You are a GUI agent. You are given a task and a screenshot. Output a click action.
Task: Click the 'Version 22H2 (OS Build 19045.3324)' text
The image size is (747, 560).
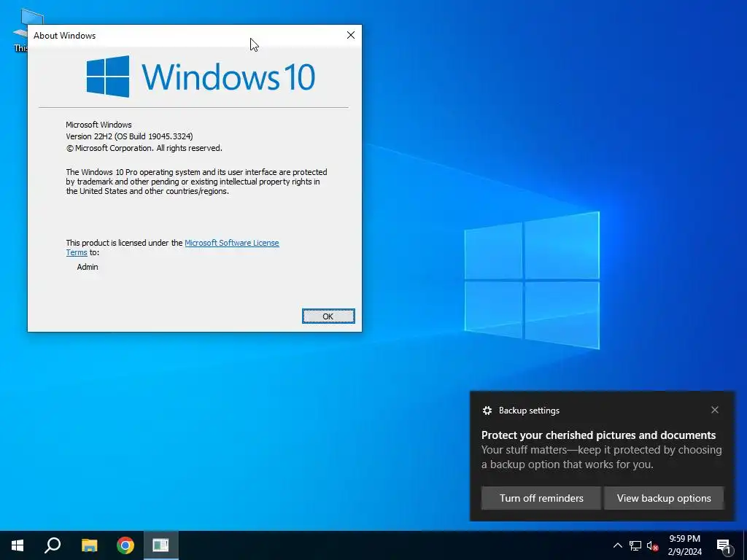click(x=129, y=136)
